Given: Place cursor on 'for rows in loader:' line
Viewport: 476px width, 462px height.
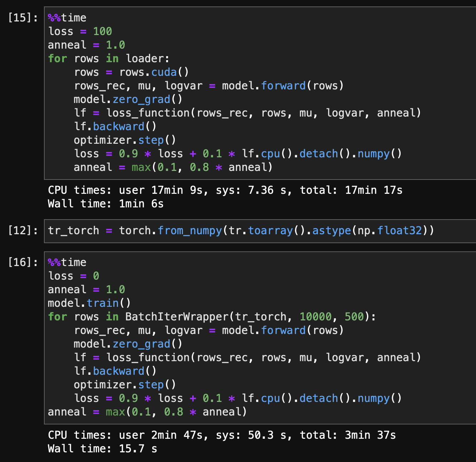Looking at the screenshot, I should (x=109, y=58).
